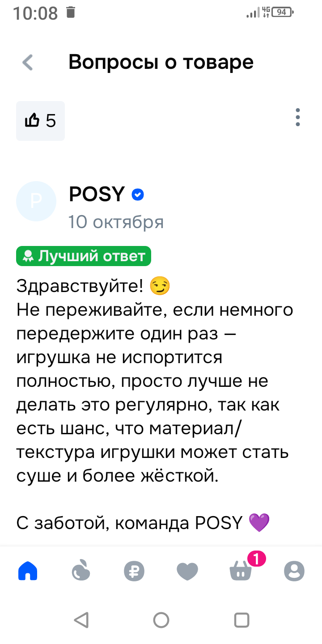
Task: Open the ruble finance tab
Action: (134, 571)
